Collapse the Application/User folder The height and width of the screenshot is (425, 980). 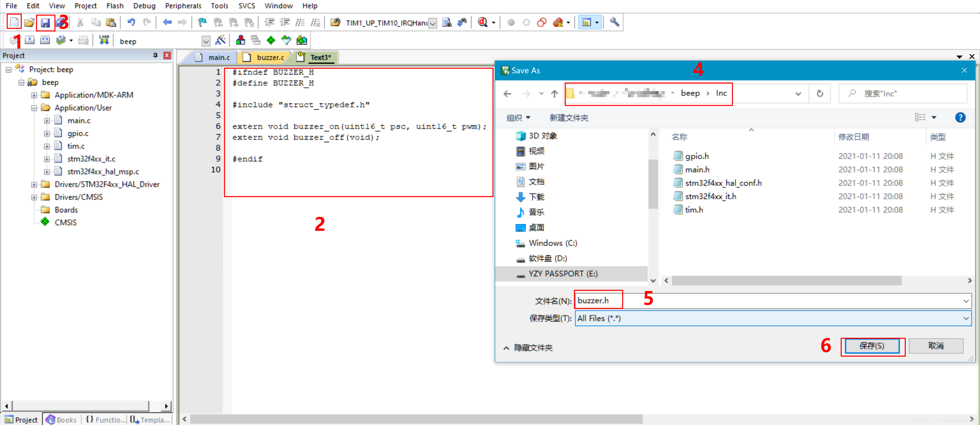[x=34, y=108]
